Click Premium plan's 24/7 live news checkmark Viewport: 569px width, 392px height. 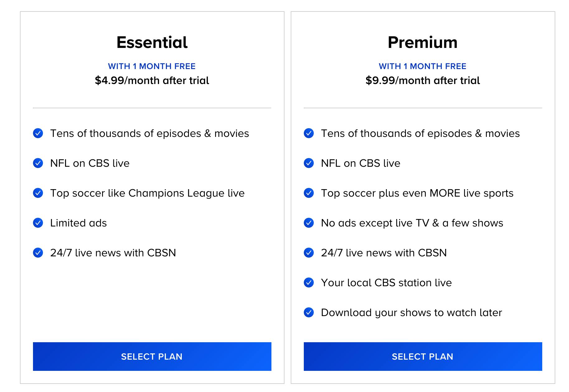(309, 253)
